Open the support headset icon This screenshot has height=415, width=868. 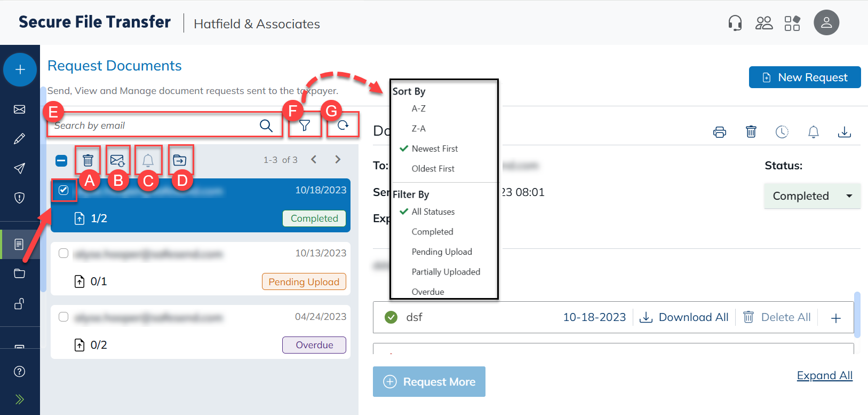point(735,23)
